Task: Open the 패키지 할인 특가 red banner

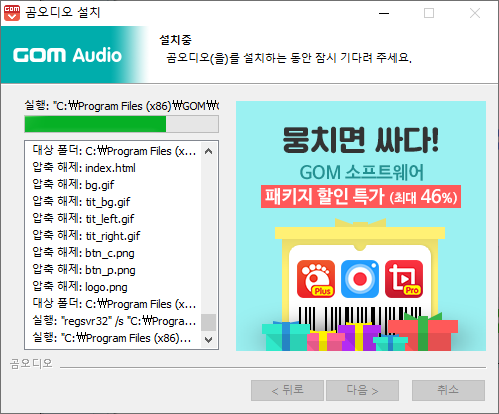Action: coord(361,197)
